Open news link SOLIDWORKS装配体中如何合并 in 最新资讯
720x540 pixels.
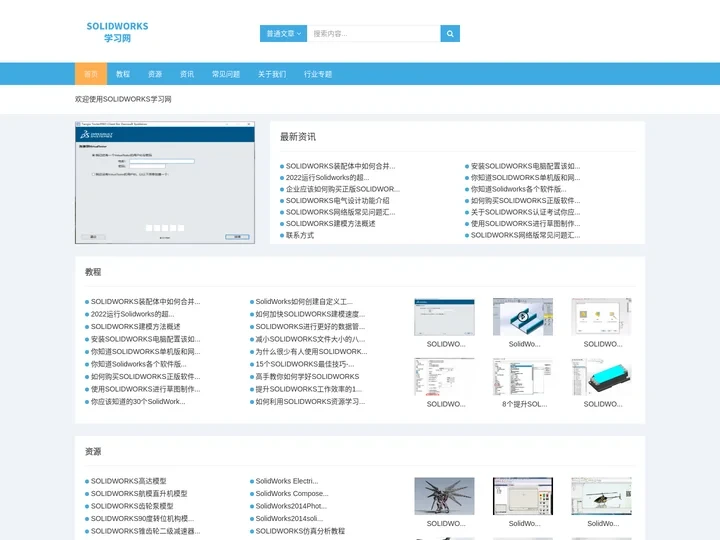(340, 166)
